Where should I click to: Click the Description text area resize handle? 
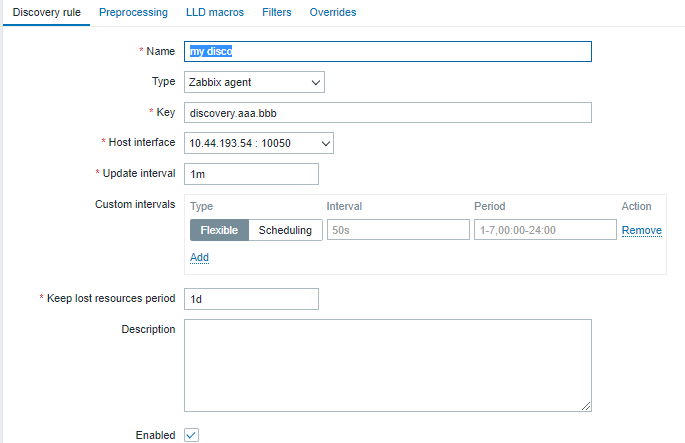tap(586, 406)
